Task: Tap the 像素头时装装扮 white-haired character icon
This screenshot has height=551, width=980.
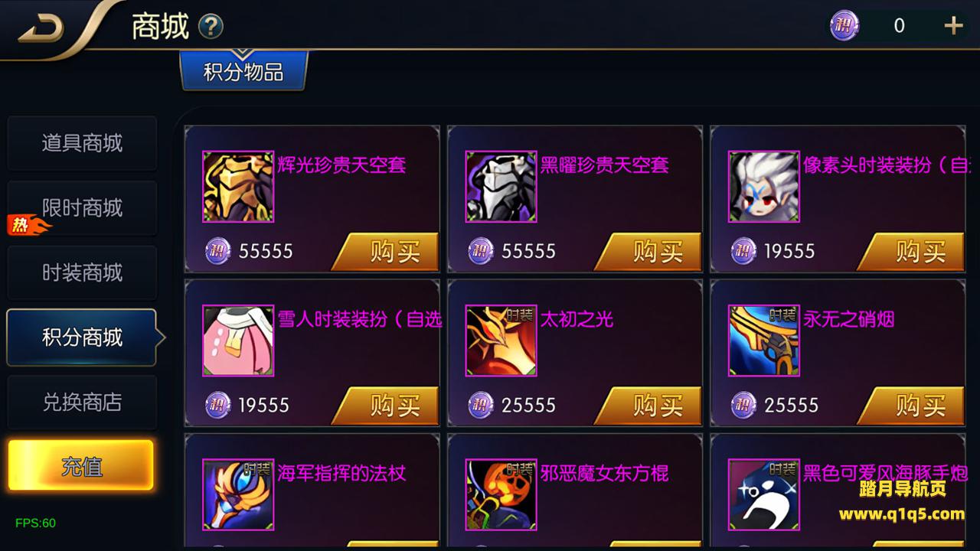Action: coord(763,187)
